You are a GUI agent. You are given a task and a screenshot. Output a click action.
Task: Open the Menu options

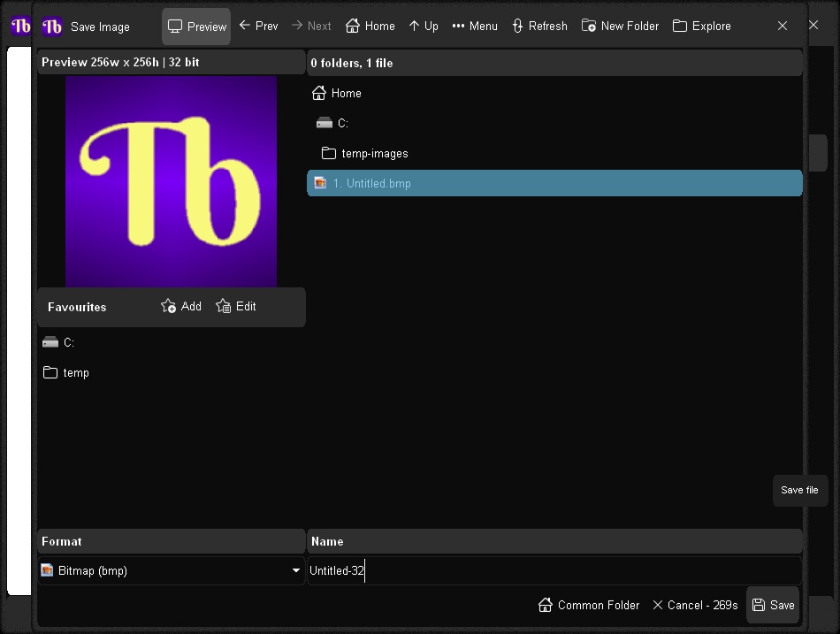pyautogui.click(x=475, y=26)
